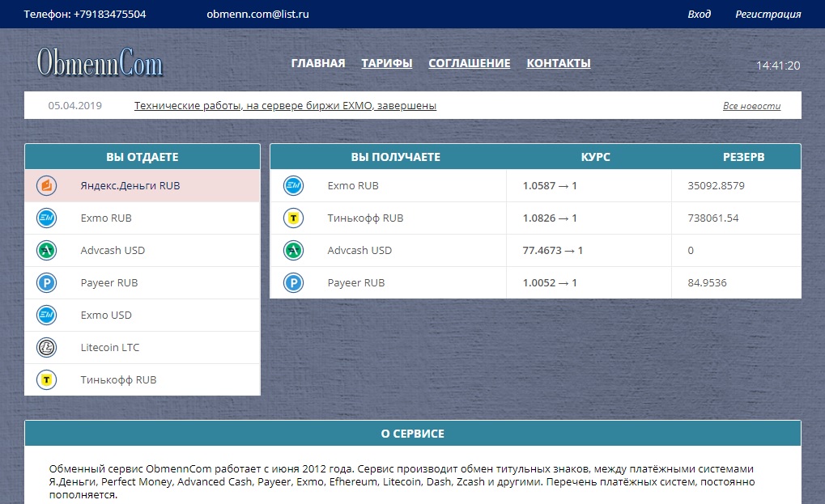Select Advcash USD icon in Вы получаете

point(292,251)
